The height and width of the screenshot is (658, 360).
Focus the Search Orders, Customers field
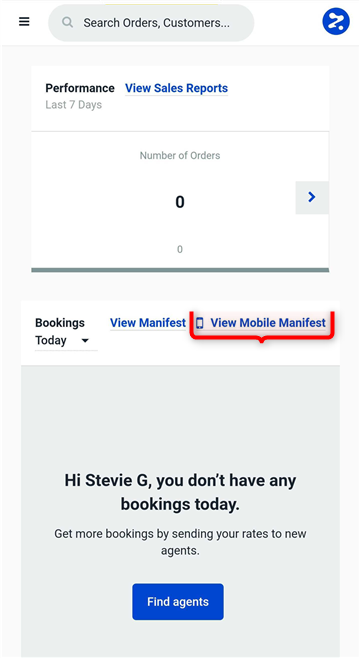[151, 23]
